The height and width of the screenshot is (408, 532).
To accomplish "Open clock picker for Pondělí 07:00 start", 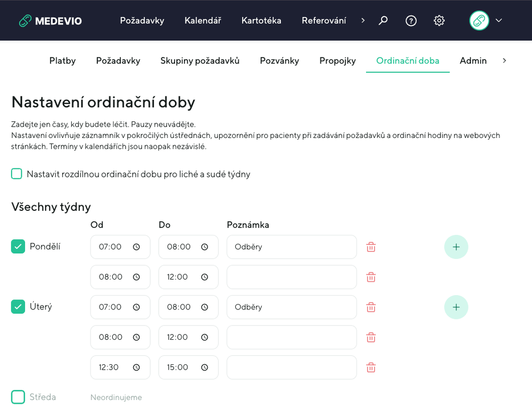I will (x=136, y=247).
